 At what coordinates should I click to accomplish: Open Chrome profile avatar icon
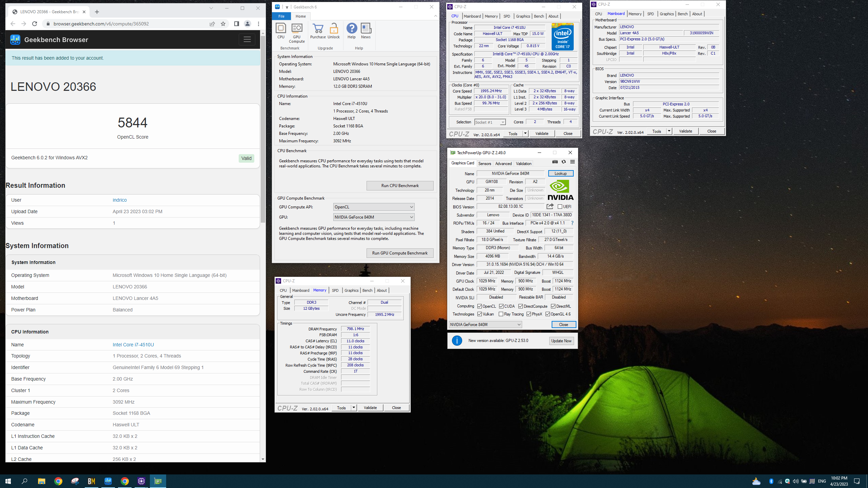(x=248, y=24)
